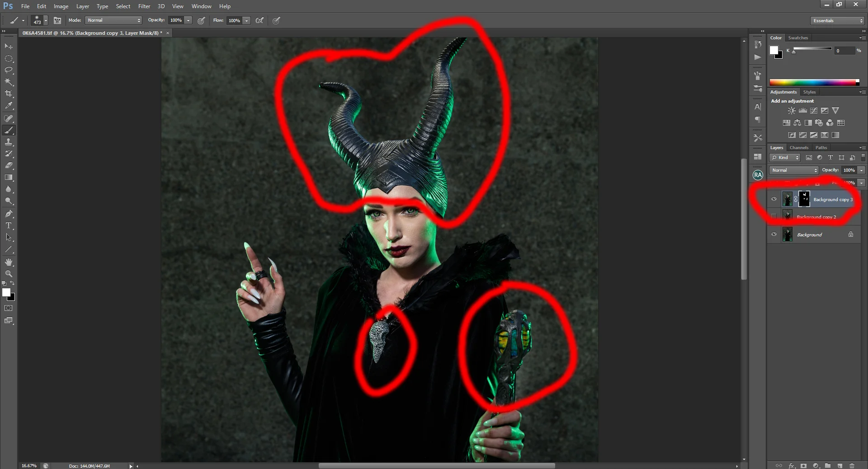Toggle the brush panel button in options bar
The width and height of the screenshot is (868, 469).
[x=57, y=20]
